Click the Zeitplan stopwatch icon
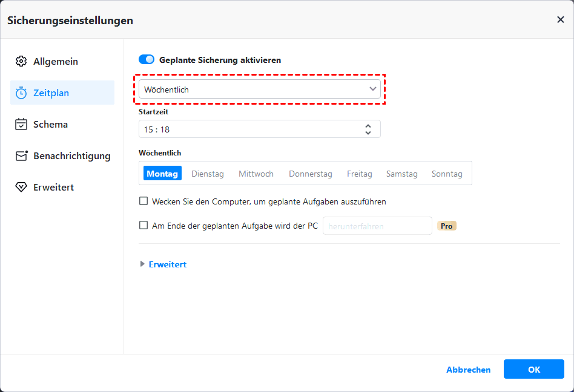The height and width of the screenshot is (392, 574). click(x=21, y=93)
